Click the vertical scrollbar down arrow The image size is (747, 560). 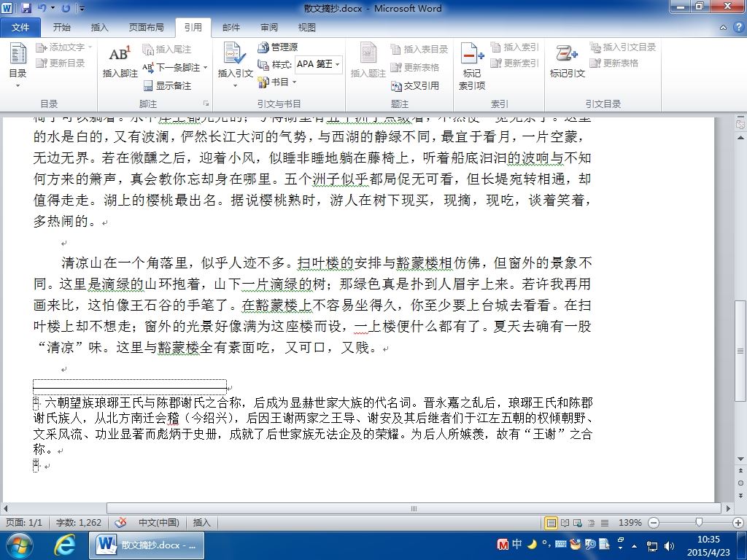(x=740, y=459)
